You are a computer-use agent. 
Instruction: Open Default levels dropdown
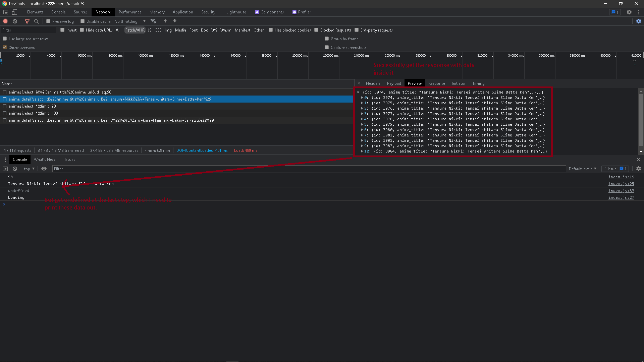pyautogui.click(x=583, y=169)
